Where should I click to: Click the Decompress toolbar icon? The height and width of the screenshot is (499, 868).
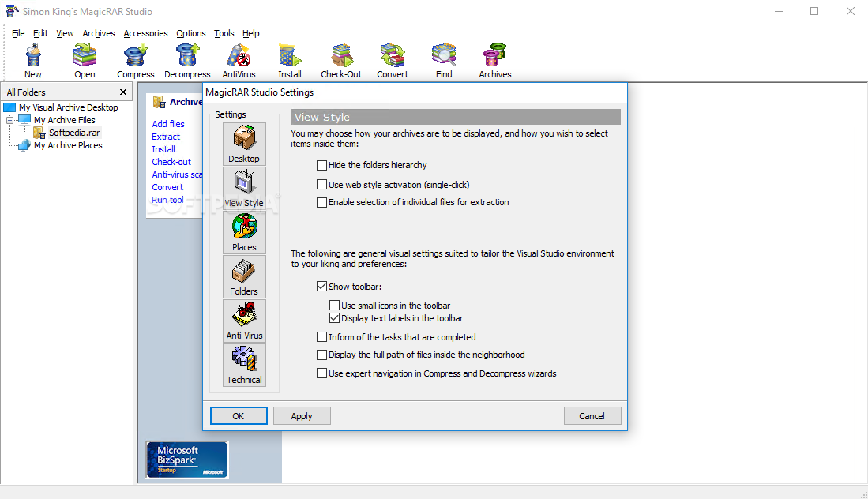click(187, 60)
